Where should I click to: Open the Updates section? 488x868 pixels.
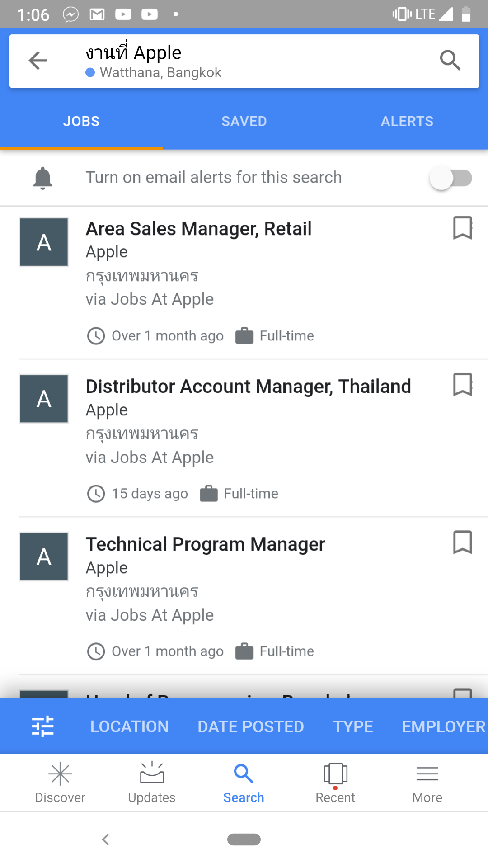coord(152,783)
